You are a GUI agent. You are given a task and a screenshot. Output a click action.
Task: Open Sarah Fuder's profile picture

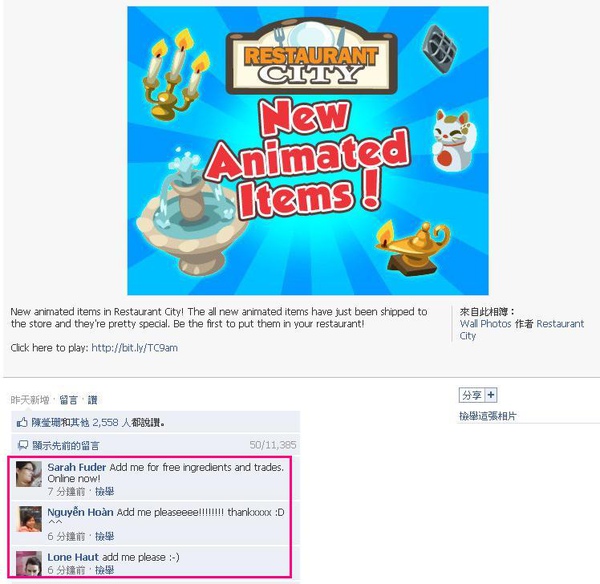(x=29, y=474)
